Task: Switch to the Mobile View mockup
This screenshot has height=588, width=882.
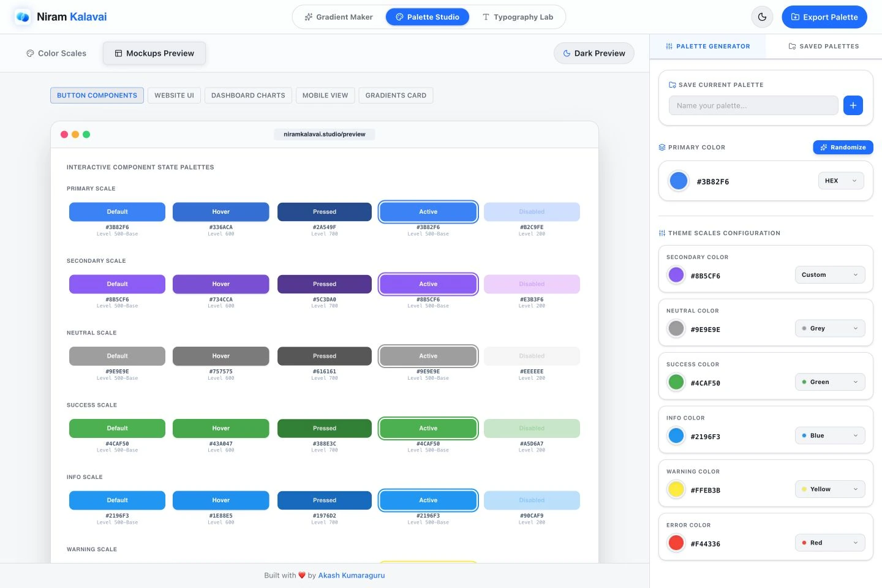Action: [x=325, y=96]
